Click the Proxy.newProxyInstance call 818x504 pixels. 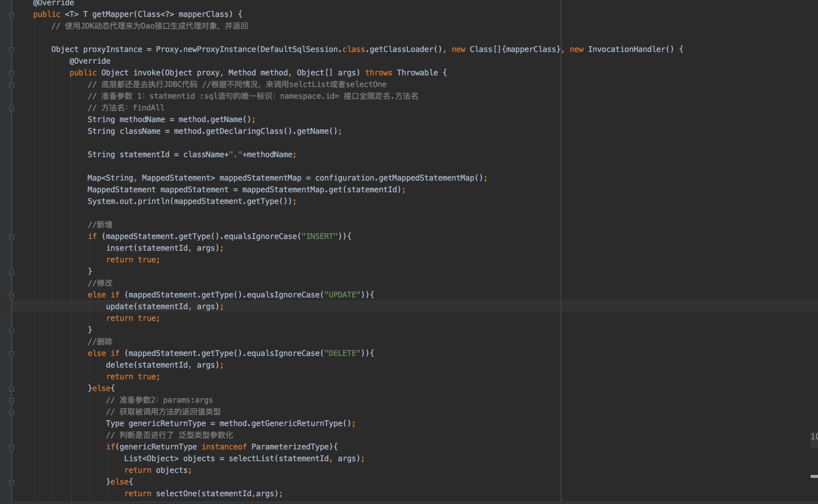[x=206, y=49]
